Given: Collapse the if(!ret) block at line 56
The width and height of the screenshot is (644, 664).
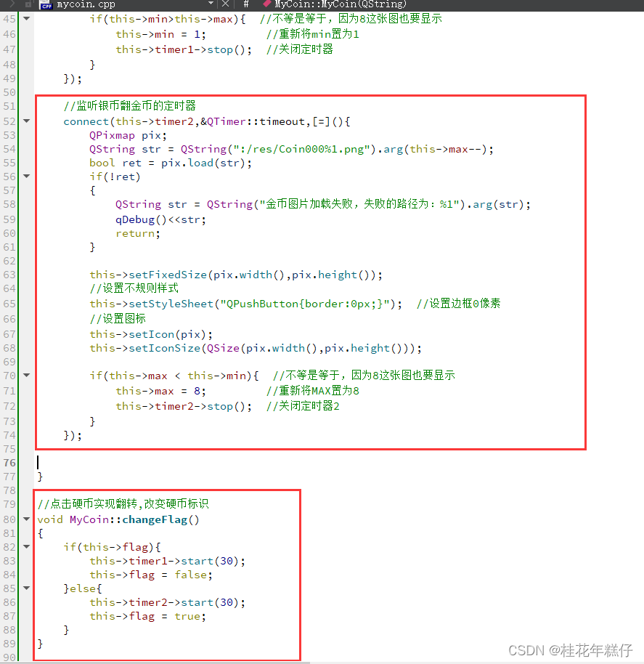Looking at the screenshot, I should (x=27, y=176).
